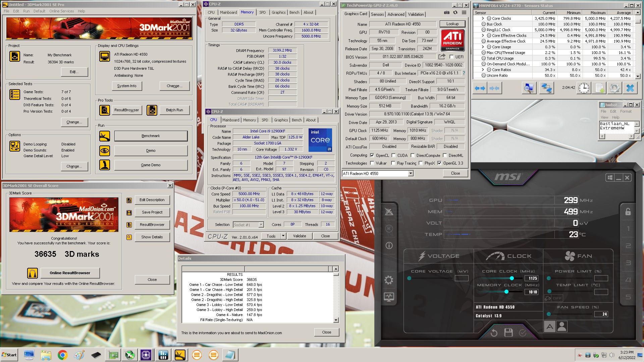Click MSI Afterburner apply checkmark icon
The width and height of the screenshot is (644, 362).
(x=523, y=333)
